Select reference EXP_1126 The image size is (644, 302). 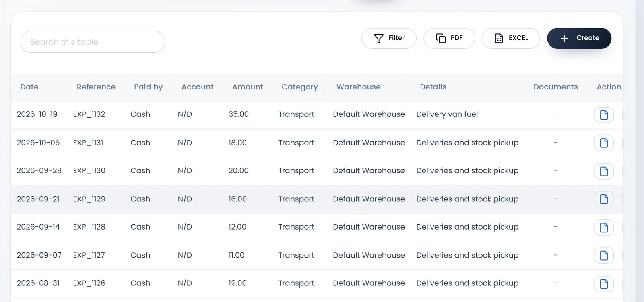pos(89,283)
